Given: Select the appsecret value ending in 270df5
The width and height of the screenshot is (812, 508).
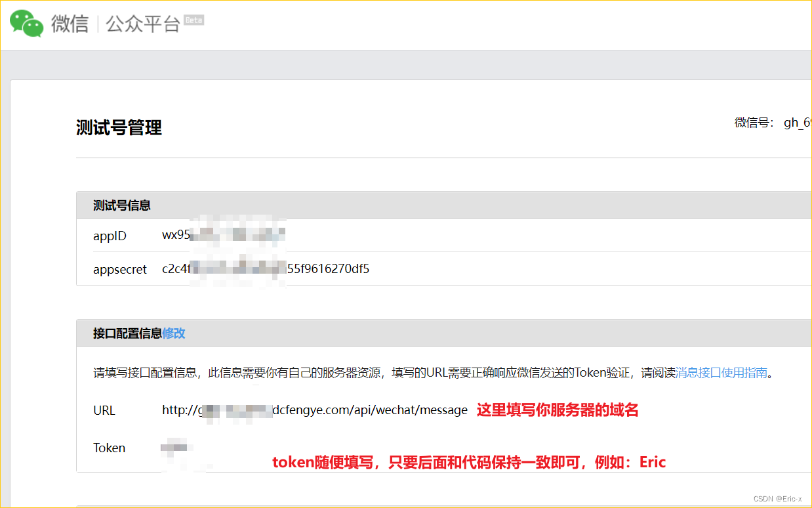Looking at the screenshot, I should click(x=266, y=268).
